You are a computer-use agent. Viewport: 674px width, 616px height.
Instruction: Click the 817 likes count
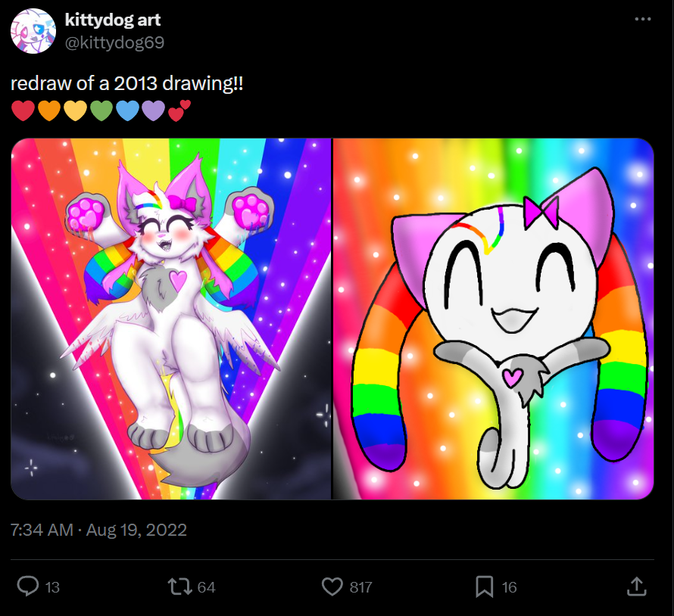[360, 587]
